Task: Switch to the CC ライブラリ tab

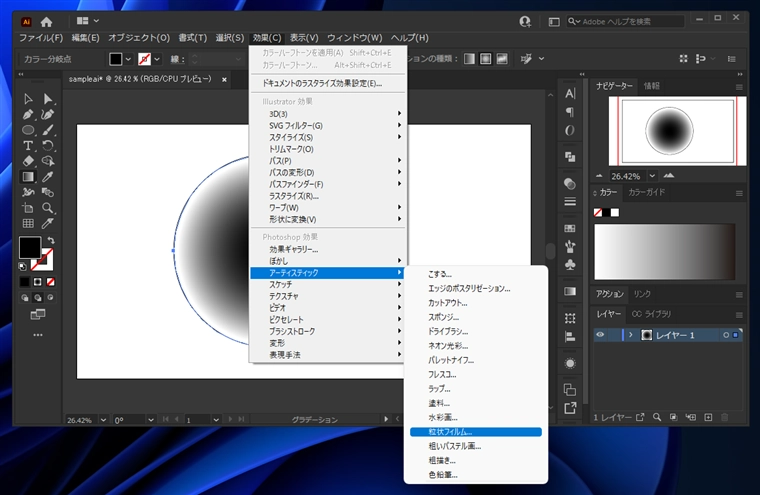Action: pyautogui.click(x=651, y=314)
